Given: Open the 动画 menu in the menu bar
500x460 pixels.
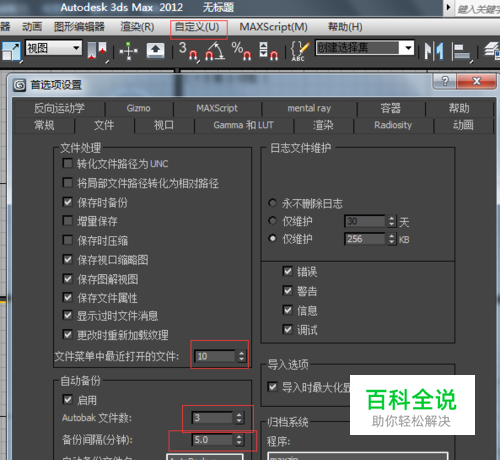Looking at the screenshot, I should point(32,27).
